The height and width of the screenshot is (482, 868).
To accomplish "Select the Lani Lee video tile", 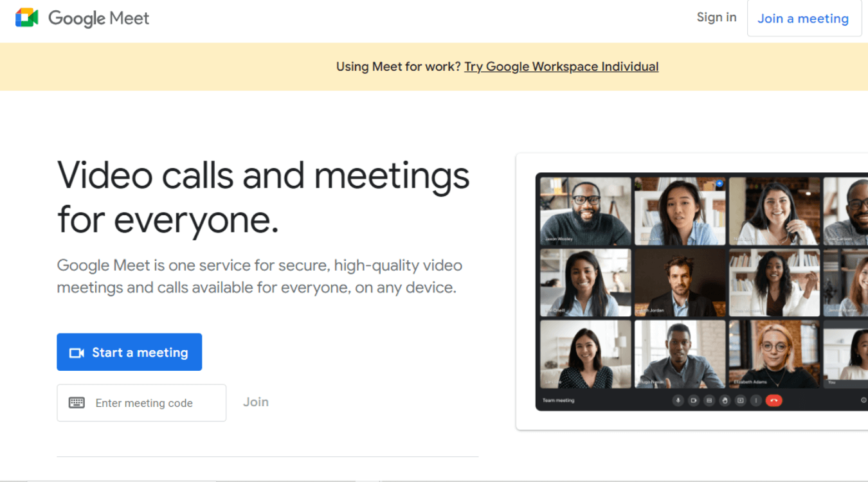I will (x=586, y=354).
